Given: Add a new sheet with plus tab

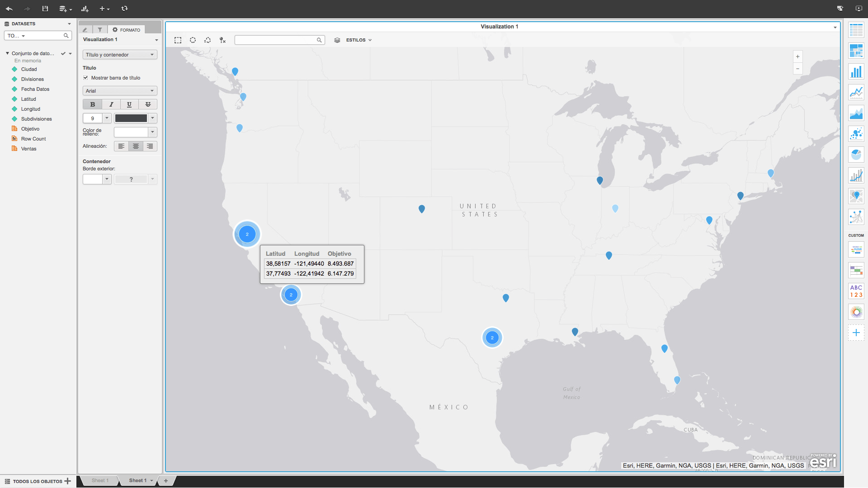Looking at the screenshot, I should (x=166, y=481).
